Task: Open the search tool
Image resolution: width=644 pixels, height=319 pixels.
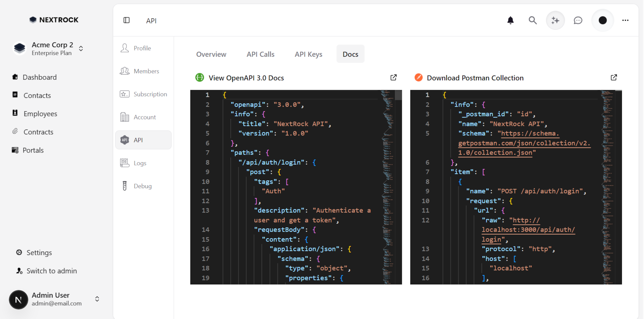Action: (533, 20)
